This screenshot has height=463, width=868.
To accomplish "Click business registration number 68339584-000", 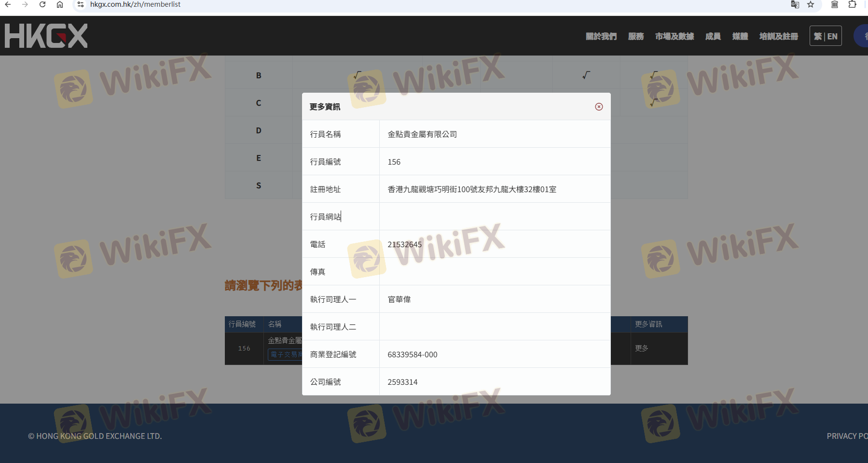I will pyautogui.click(x=413, y=354).
